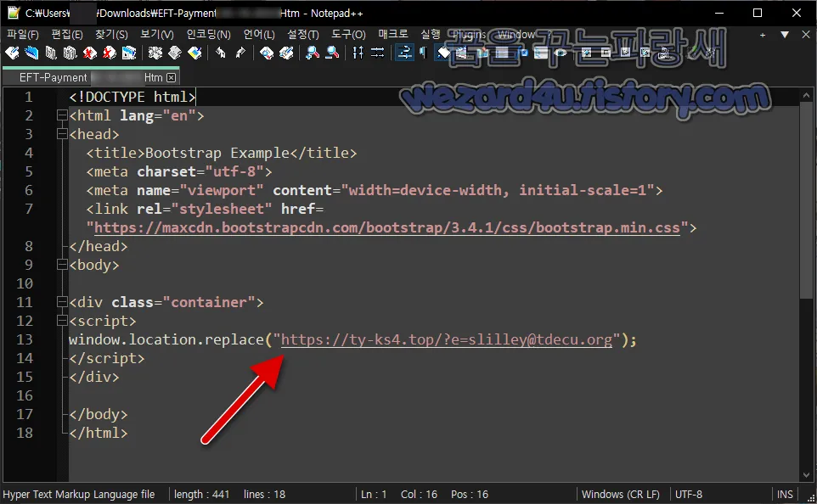
Task: Click the 'Ln : 1' status bar entry
Action: coord(374,494)
